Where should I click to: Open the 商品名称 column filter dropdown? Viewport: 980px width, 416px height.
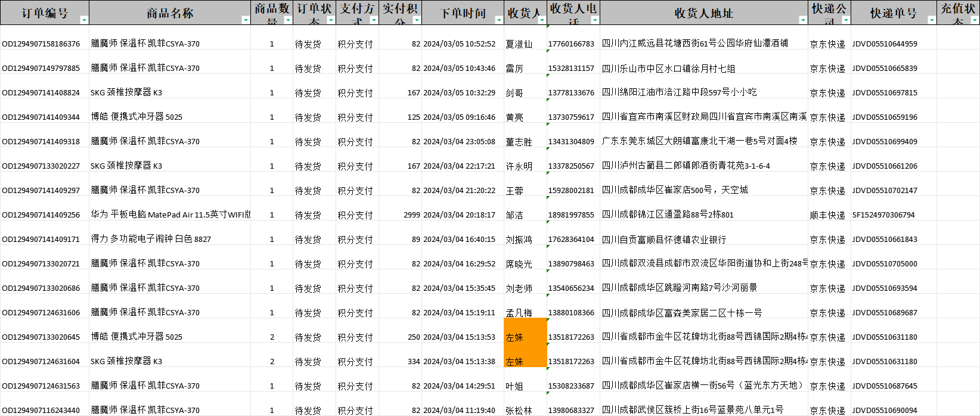pos(246,20)
